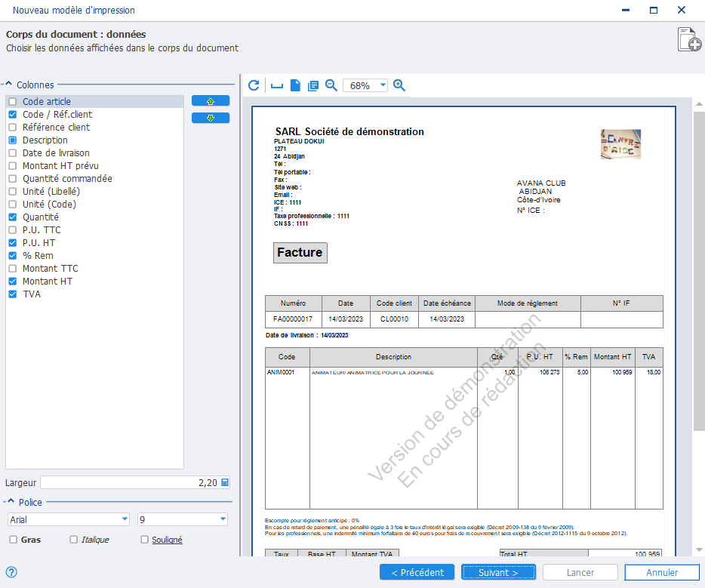
Task: Click the company logo in the preview
Action: click(x=620, y=144)
